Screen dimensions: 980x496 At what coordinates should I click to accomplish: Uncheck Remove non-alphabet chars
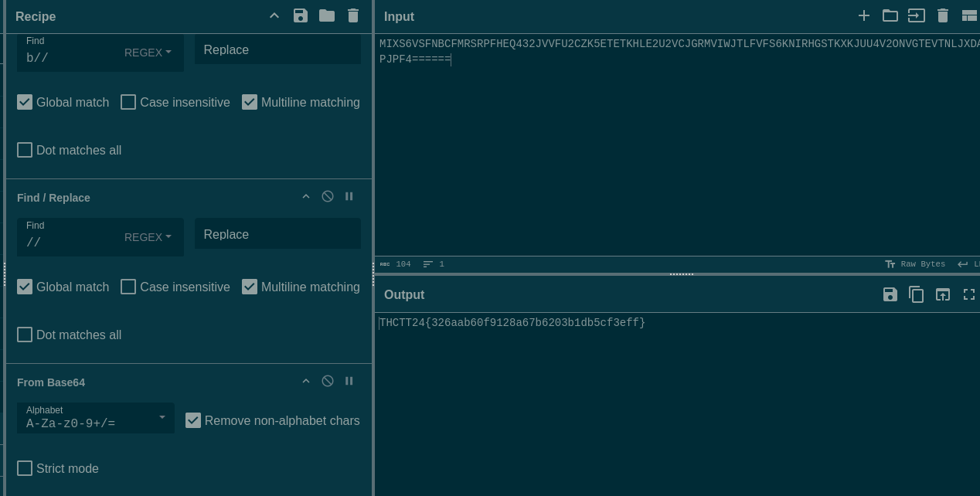pos(193,420)
